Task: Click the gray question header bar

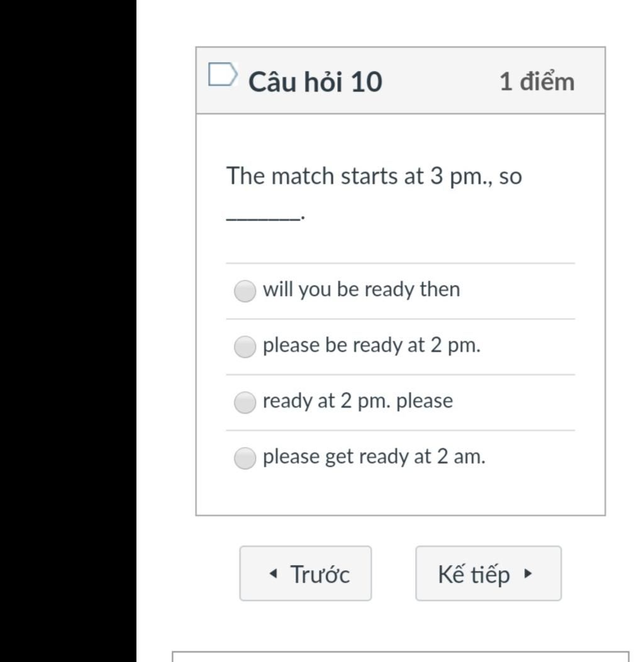Action: (401, 80)
